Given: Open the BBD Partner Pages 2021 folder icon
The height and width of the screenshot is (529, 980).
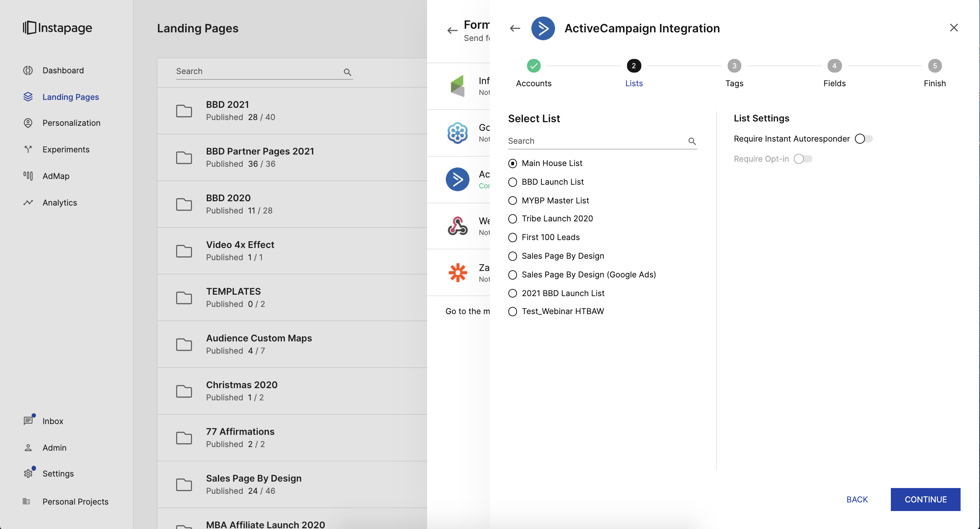Looking at the screenshot, I should coord(184,157).
